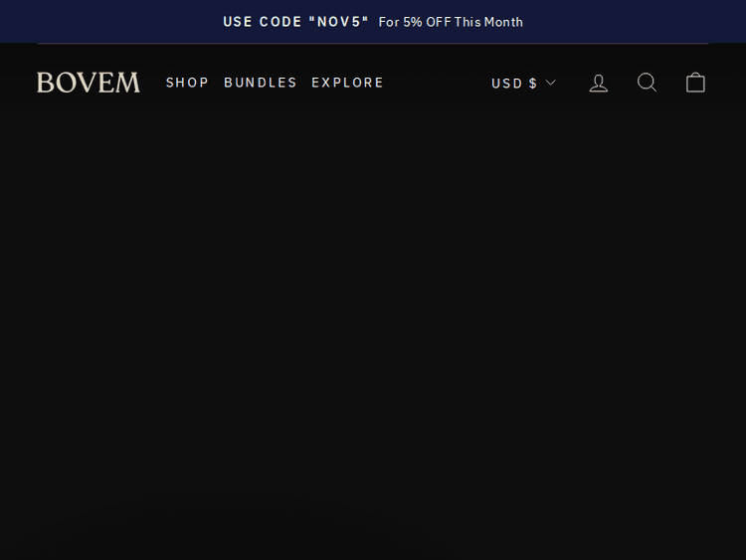This screenshot has height=560, width=746.
Task: Click "For 5% OFF This Month" text
Action: tap(451, 22)
